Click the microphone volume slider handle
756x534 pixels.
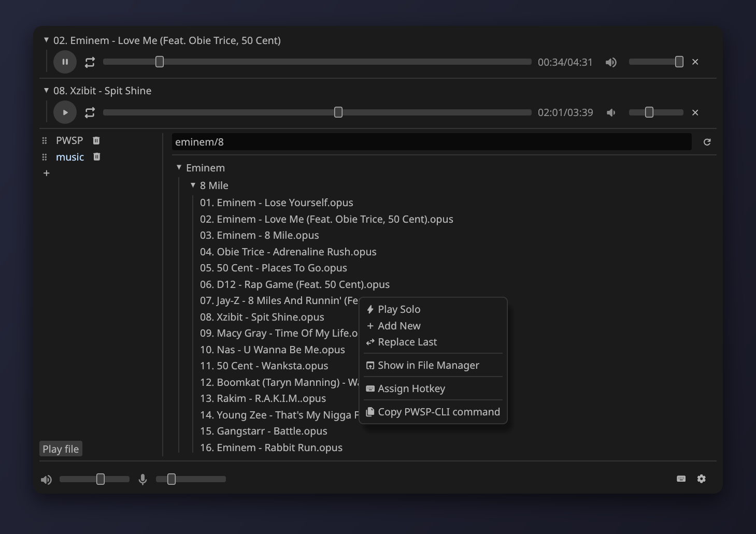172,479
